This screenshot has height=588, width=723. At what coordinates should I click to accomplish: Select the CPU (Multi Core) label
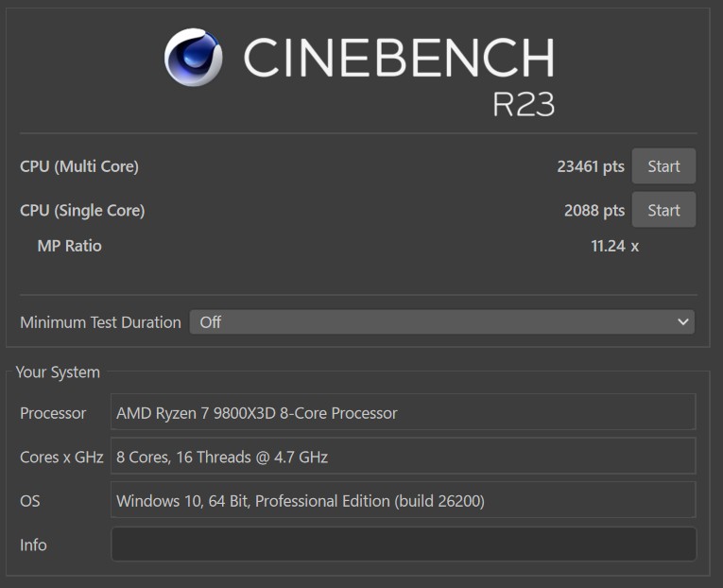(79, 166)
